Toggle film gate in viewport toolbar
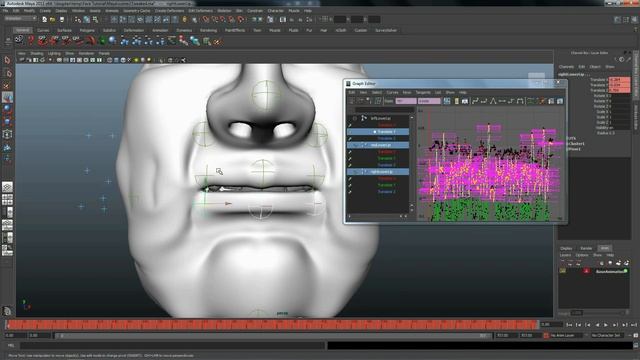 (66, 60)
